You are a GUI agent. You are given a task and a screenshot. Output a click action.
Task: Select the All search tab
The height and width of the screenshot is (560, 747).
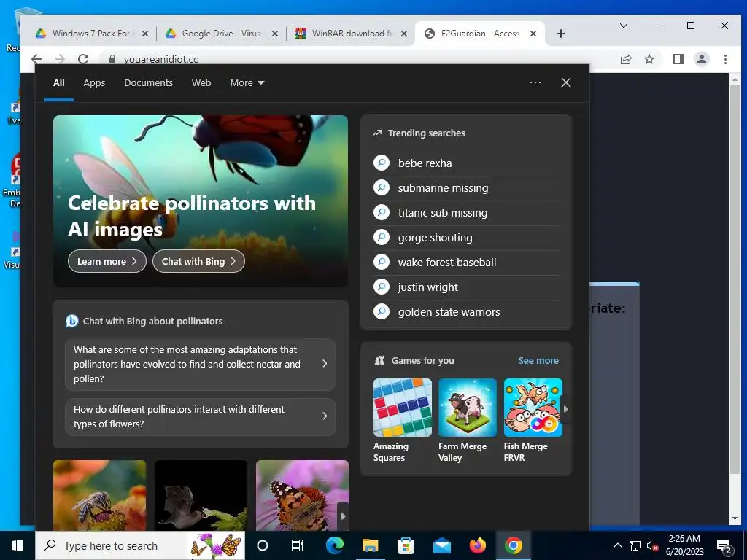[59, 83]
